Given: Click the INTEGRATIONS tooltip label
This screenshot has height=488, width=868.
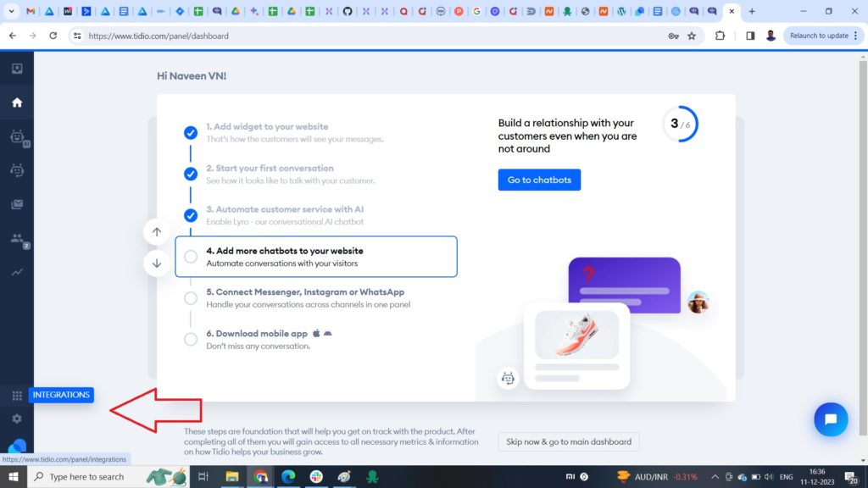Looking at the screenshot, I should pos(61,395).
